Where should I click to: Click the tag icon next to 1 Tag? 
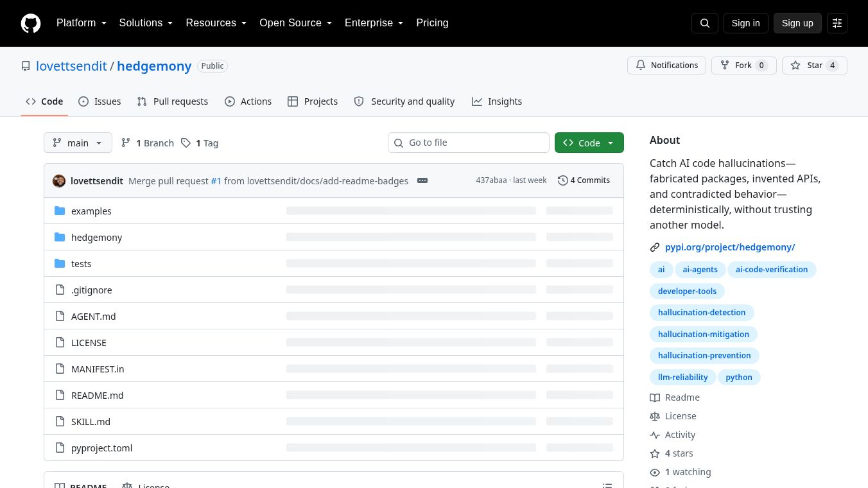(x=186, y=143)
